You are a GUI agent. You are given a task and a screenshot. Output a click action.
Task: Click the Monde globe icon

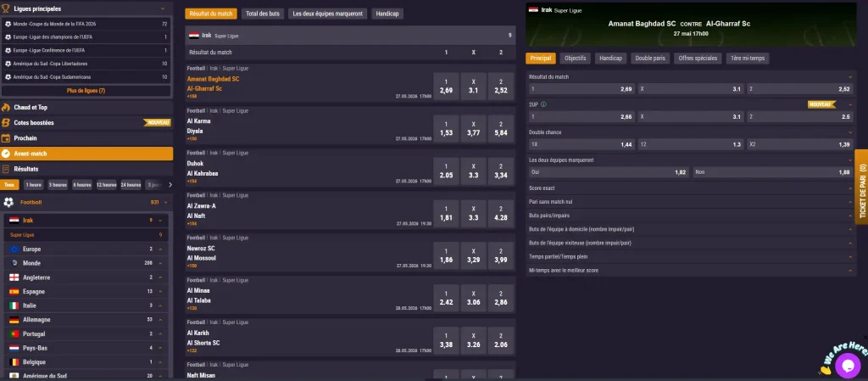[x=14, y=263]
